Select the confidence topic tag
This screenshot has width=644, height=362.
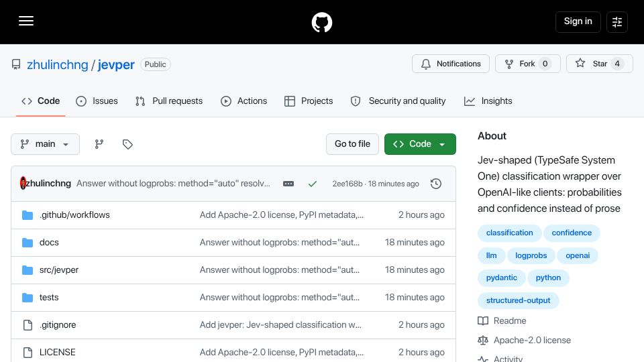(x=572, y=233)
